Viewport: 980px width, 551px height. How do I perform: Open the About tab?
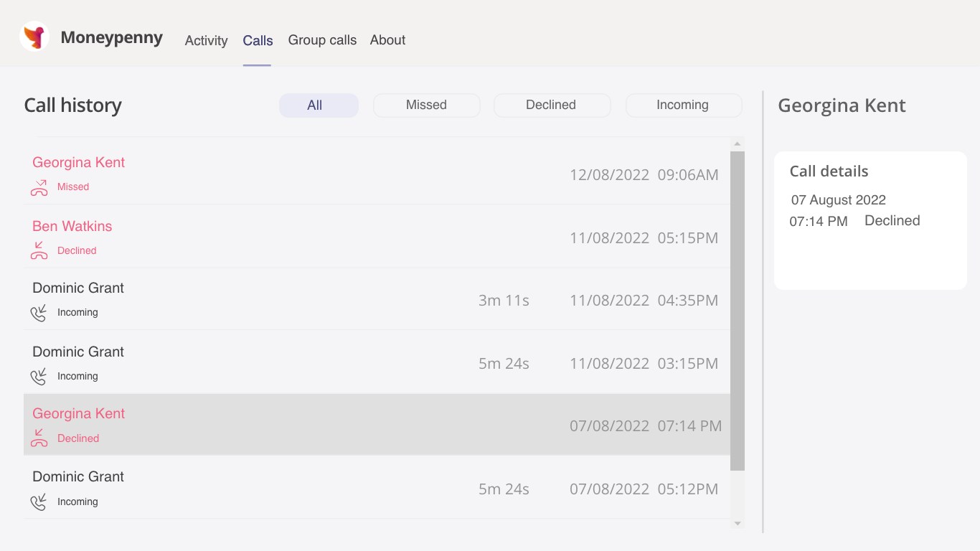tap(387, 40)
